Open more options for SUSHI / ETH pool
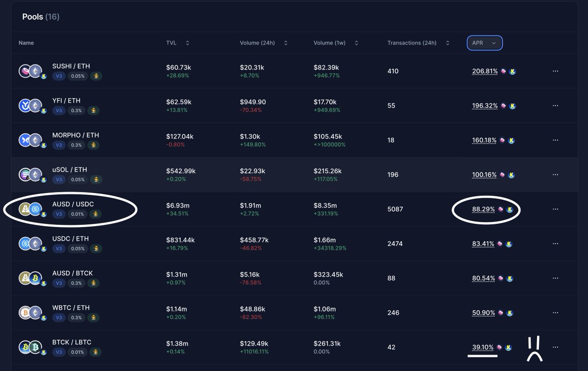Viewport: 588px width, 371px height. [555, 71]
